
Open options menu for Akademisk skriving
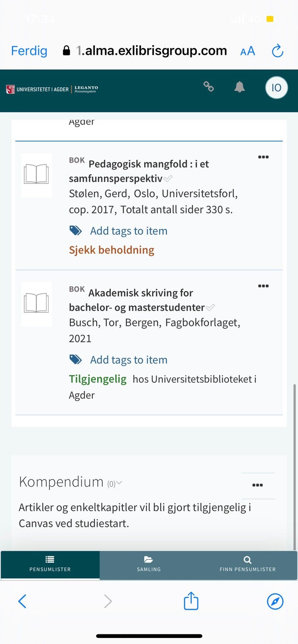click(263, 286)
